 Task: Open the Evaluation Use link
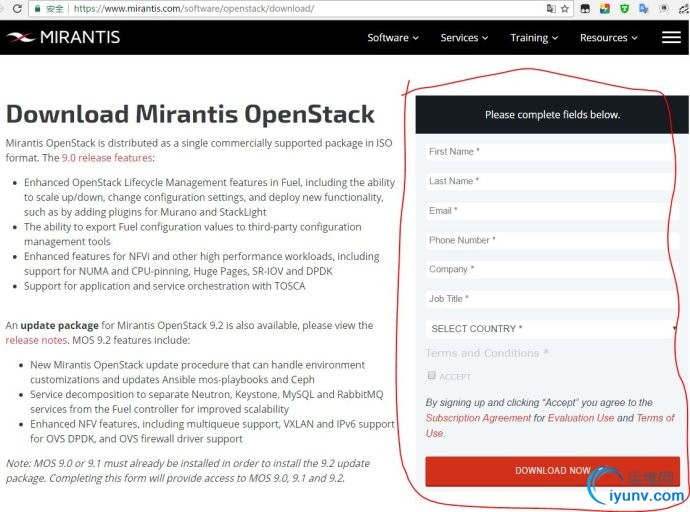581,418
